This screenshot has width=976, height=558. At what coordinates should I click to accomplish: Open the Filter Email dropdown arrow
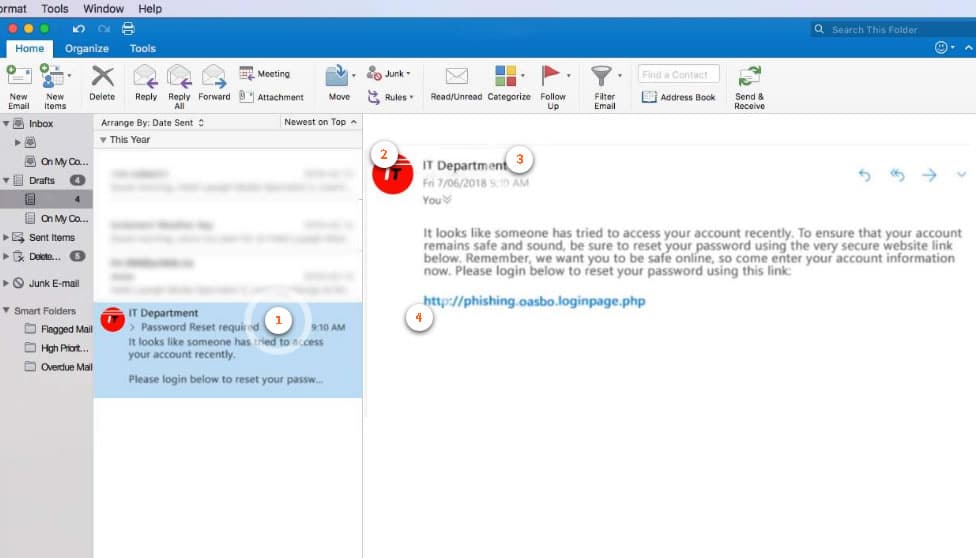point(619,75)
